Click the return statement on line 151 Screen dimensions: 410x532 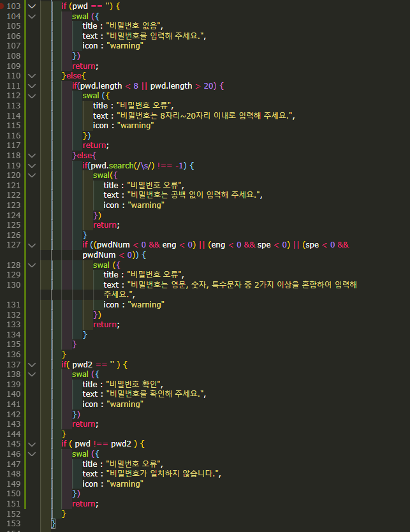coord(85,503)
